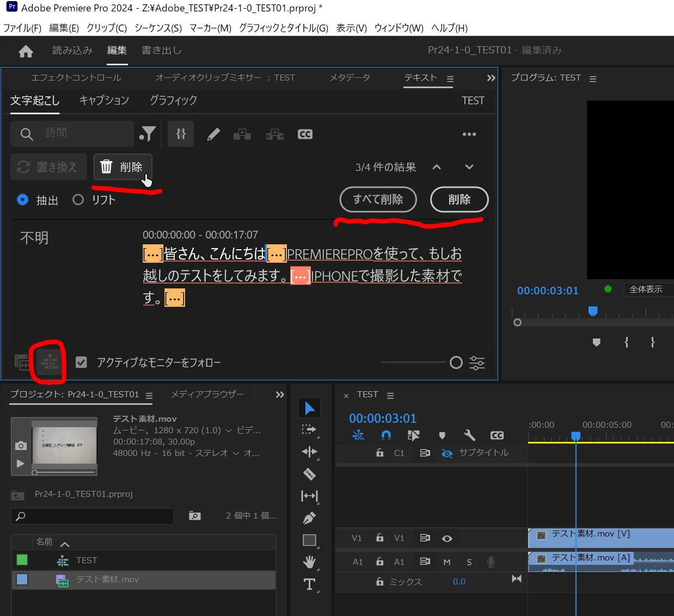Select the Razor tool
This screenshot has width=674, height=616.
(x=309, y=474)
